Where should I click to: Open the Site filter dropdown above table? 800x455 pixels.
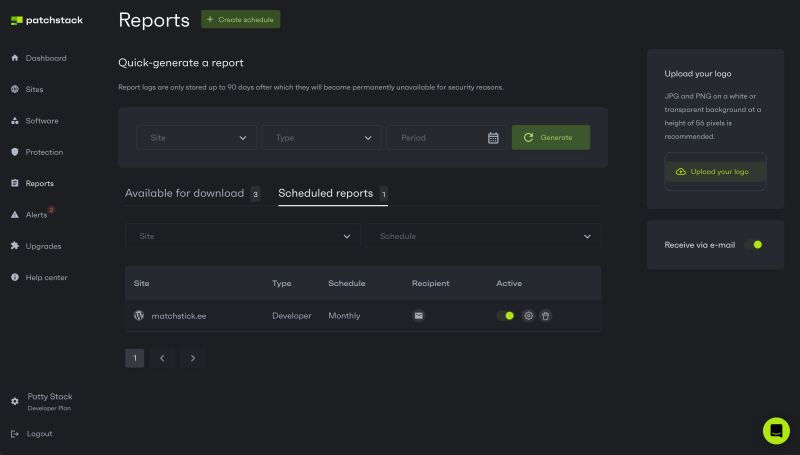(243, 236)
